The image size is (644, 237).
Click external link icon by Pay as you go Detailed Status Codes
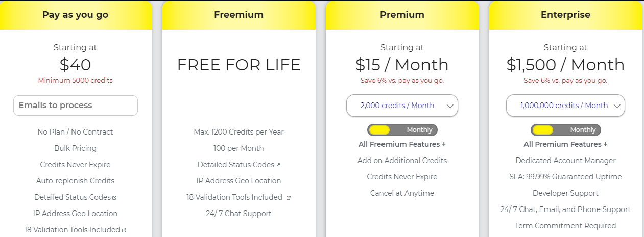[114, 198]
